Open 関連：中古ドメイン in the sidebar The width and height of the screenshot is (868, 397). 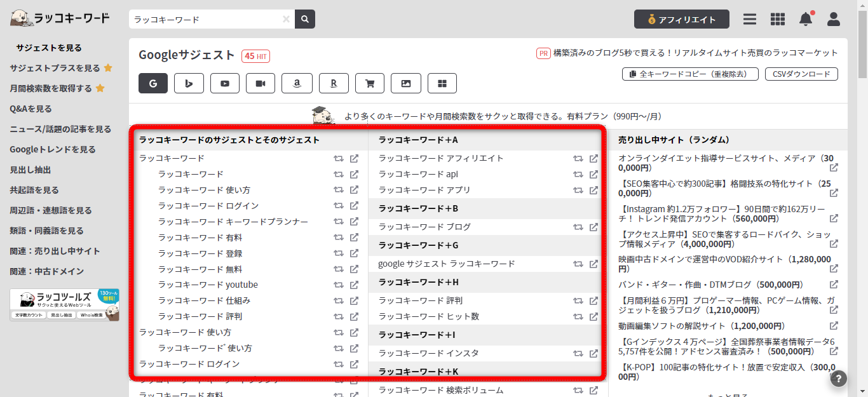pos(46,271)
